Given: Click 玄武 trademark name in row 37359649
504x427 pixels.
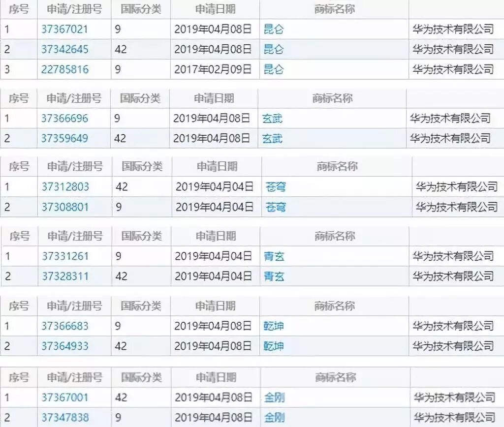Looking at the screenshot, I should click(272, 138).
